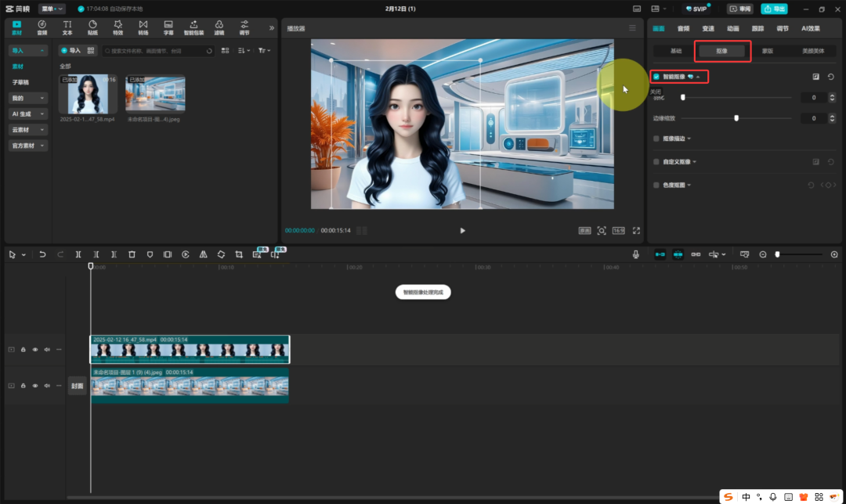
Task: Open the 贴纸 (stickers) panel
Action: pyautogui.click(x=92, y=27)
